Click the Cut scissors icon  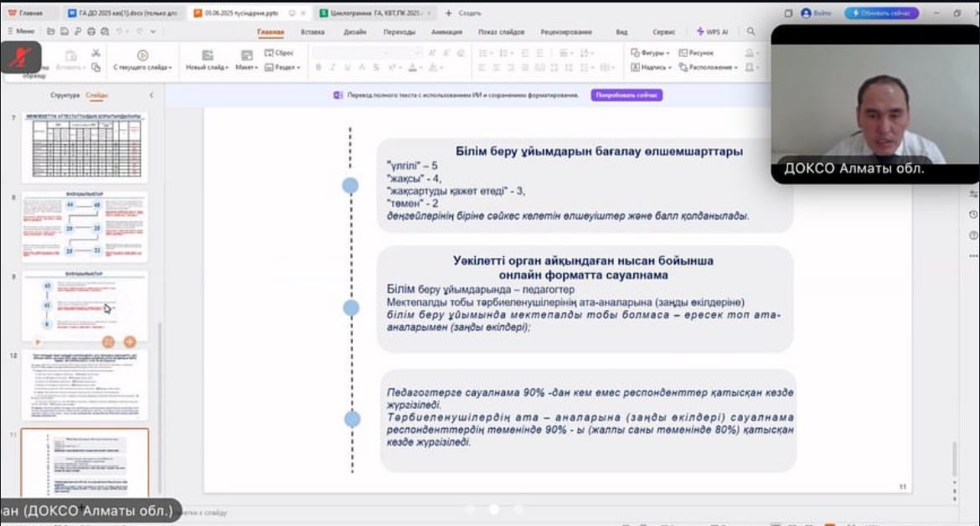(95, 53)
